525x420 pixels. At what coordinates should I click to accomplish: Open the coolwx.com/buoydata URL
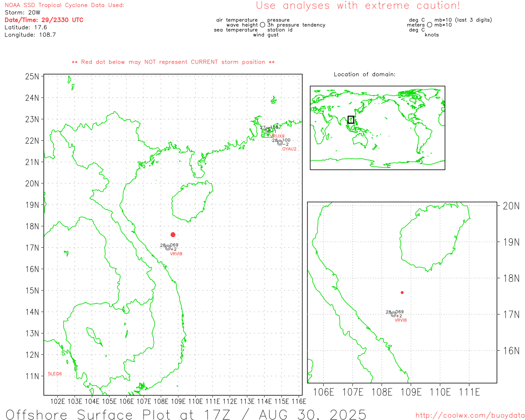click(x=470, y=415)
